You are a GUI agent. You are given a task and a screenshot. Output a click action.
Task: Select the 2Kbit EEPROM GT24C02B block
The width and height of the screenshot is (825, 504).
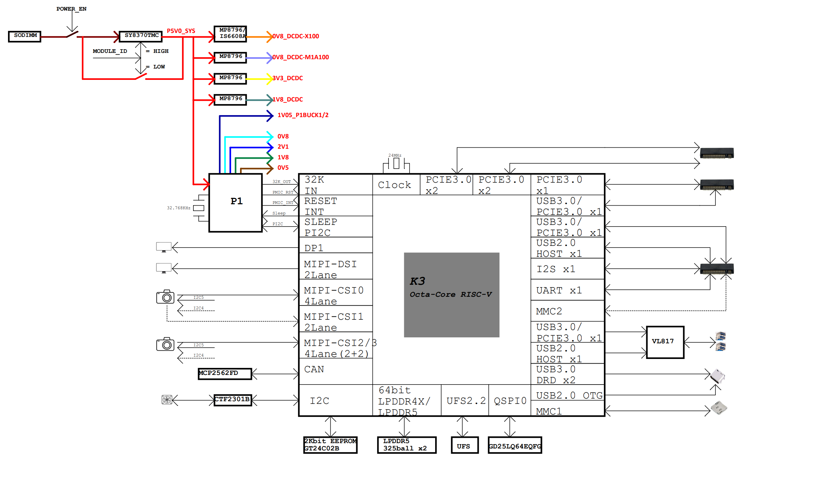330,445
